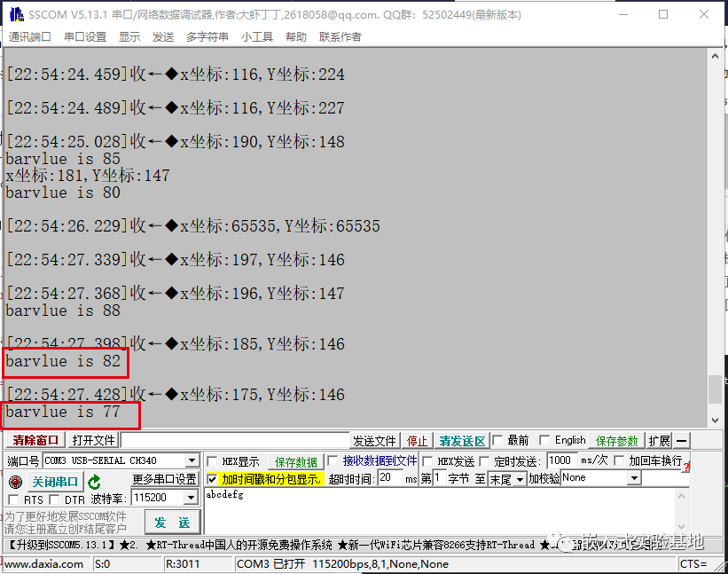The height and width of the screenshot is (574, 728).
Task: Click the log line 'barvlue is 85'
Action: point(63,159)
